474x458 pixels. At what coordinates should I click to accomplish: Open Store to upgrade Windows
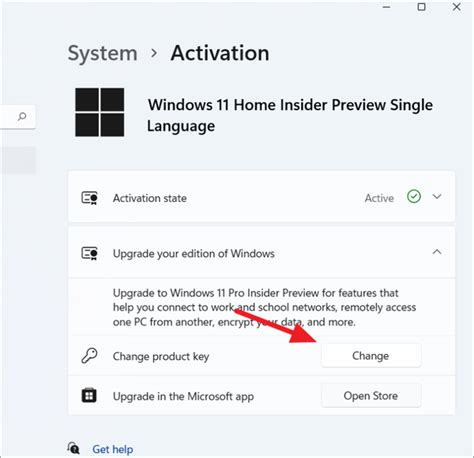pos(371,396)
